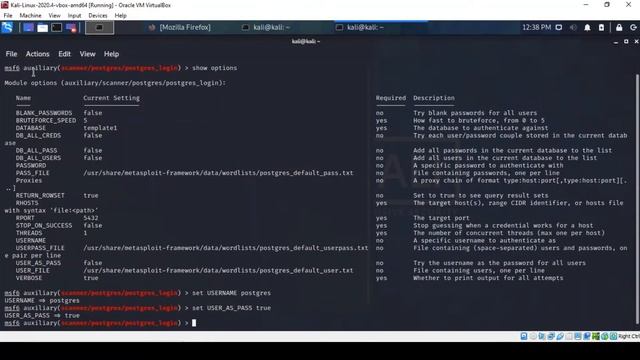
Task: Open VirtualBox View menu
Action: (x=54, y=16)
